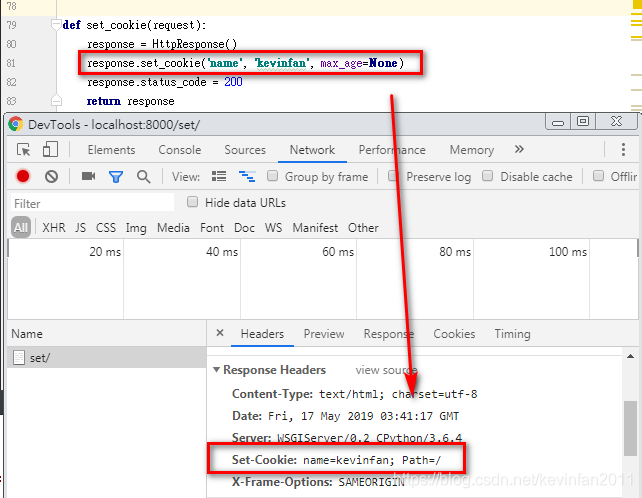Open the Cookies tab in request details
Screen dimensions: 642x498
(x=453, y=334)
